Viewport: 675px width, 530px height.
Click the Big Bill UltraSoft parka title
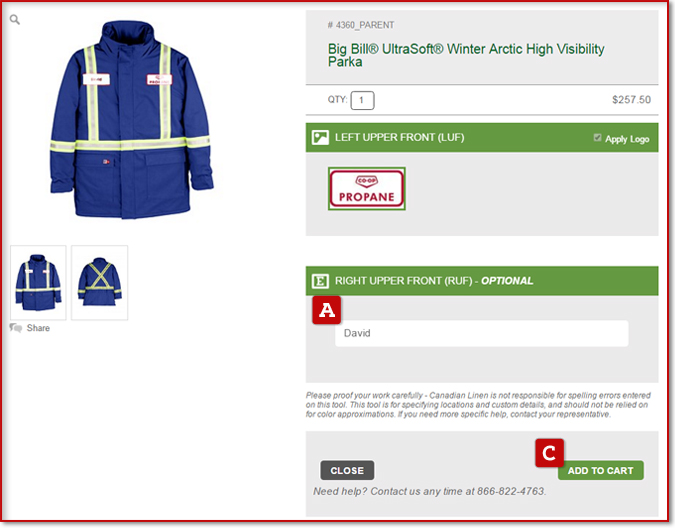click(466, 55)
